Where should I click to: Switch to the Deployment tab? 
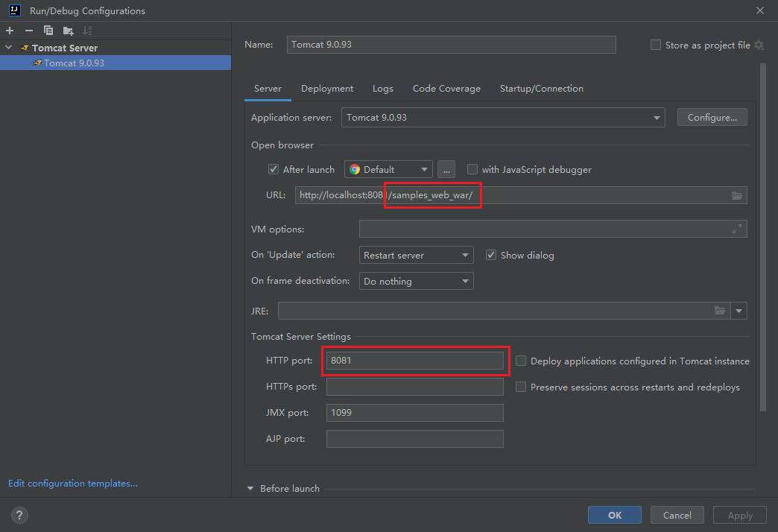327,89
